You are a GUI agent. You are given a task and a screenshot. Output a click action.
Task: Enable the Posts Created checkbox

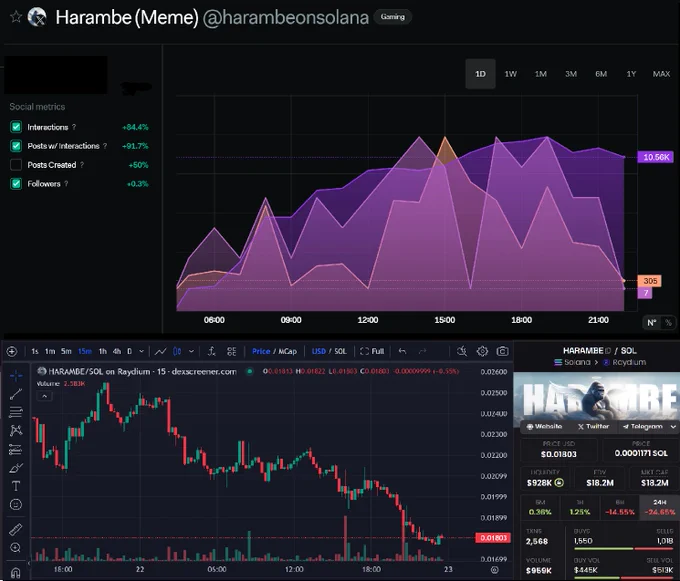click(x=16, y=165)
